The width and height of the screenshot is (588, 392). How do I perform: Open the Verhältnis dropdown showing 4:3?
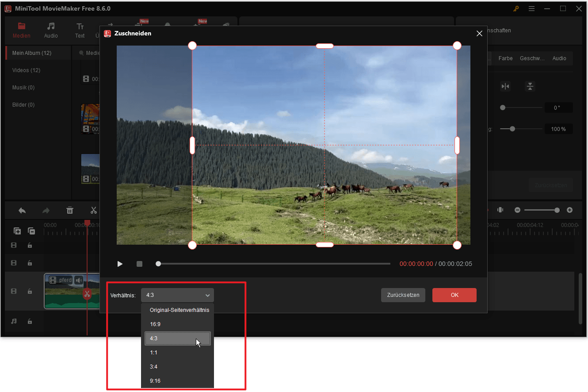(x=177, y=295)
